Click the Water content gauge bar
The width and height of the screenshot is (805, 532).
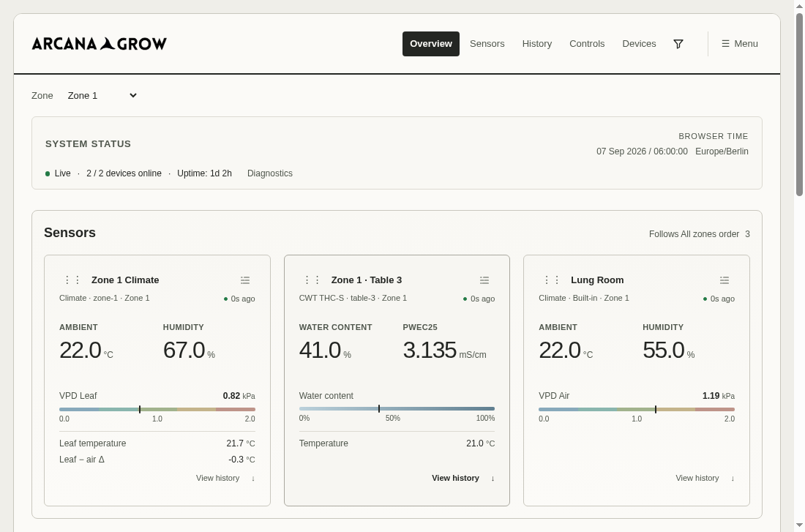click(x=397, y=409)
